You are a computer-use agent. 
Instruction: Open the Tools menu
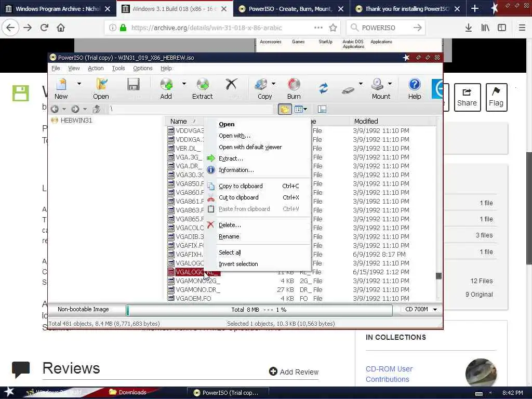point(118,68)
